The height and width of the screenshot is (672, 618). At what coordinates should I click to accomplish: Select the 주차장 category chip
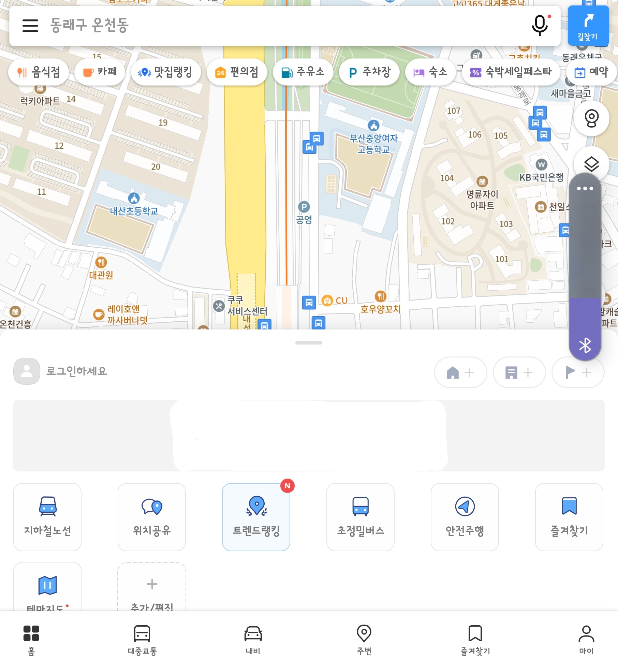pos(369,72)
